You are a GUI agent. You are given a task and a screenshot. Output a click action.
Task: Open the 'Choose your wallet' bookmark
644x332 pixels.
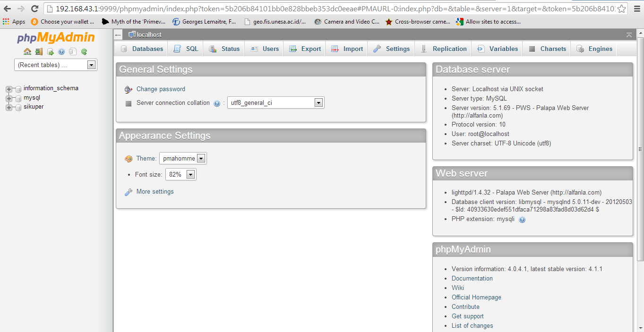click(63, 22)
